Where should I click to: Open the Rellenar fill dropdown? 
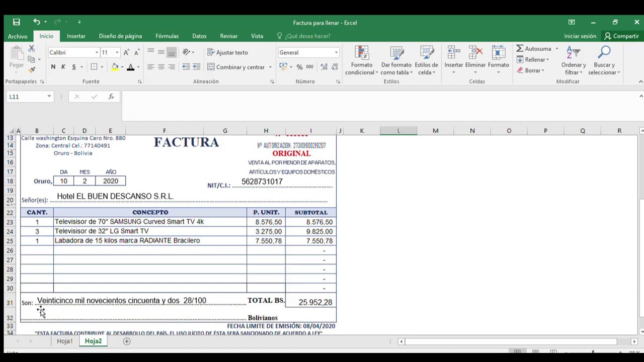(533, 59)
